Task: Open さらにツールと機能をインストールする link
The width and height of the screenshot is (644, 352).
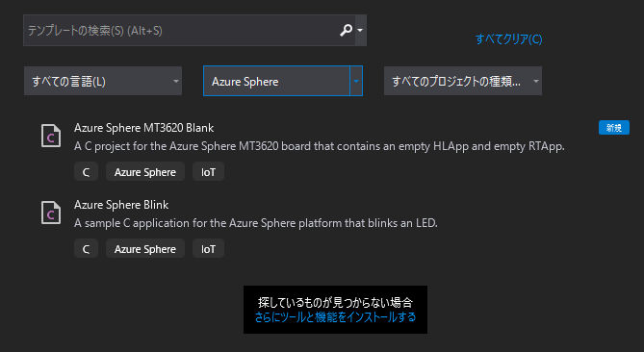Action: [x=335, y=316]
